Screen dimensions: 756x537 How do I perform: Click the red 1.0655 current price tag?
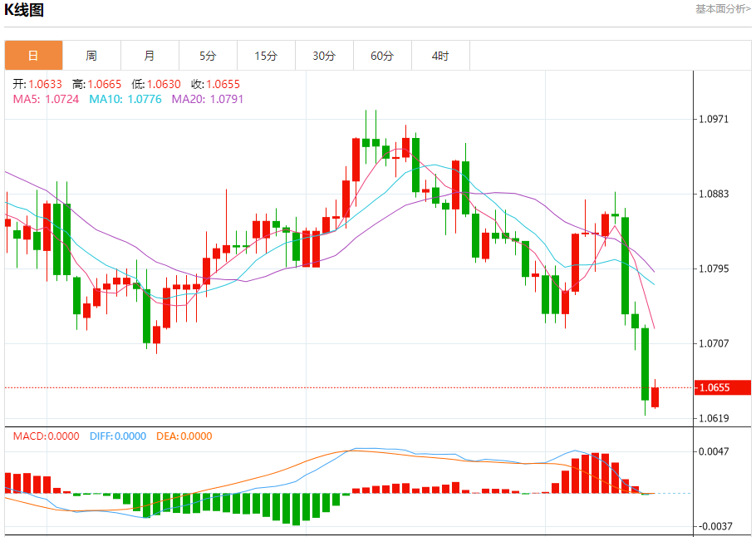(723, 387)
